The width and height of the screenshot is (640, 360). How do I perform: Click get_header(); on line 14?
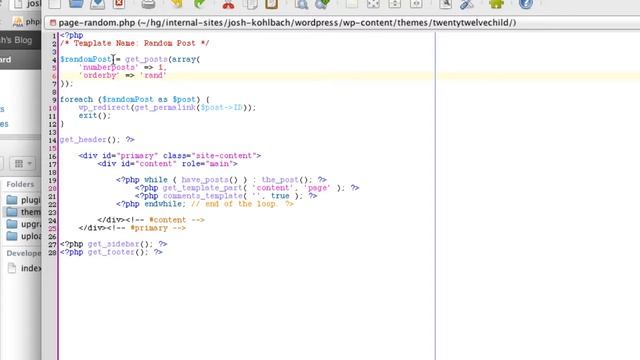(90, 140)
